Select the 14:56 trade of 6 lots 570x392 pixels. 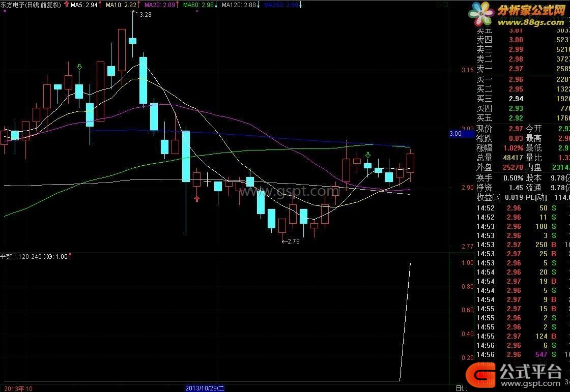coord(523,345)
